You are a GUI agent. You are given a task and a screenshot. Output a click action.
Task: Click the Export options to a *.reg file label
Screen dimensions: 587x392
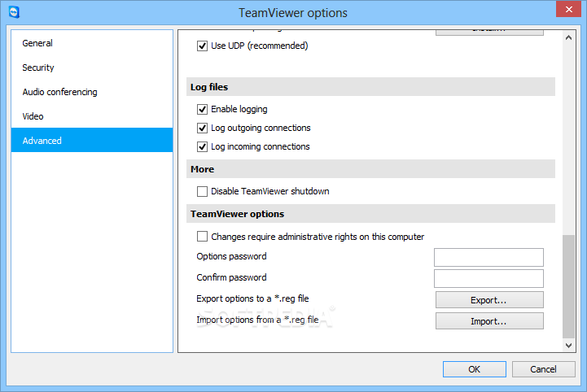pos(252,298)
